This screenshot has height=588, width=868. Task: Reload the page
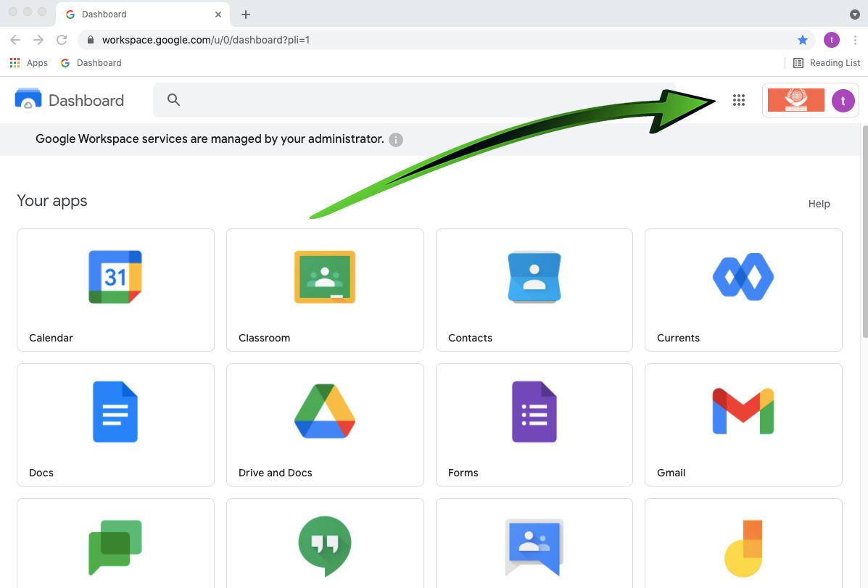pyautogui.click(x=62, y=40)
